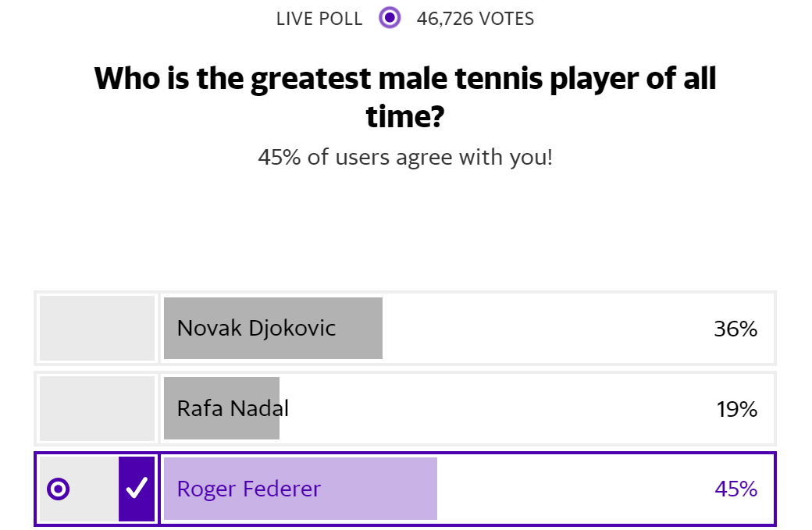Click the 19% result for Nadal
Viewport: 812px width, 530px height.
click(736, 409)
